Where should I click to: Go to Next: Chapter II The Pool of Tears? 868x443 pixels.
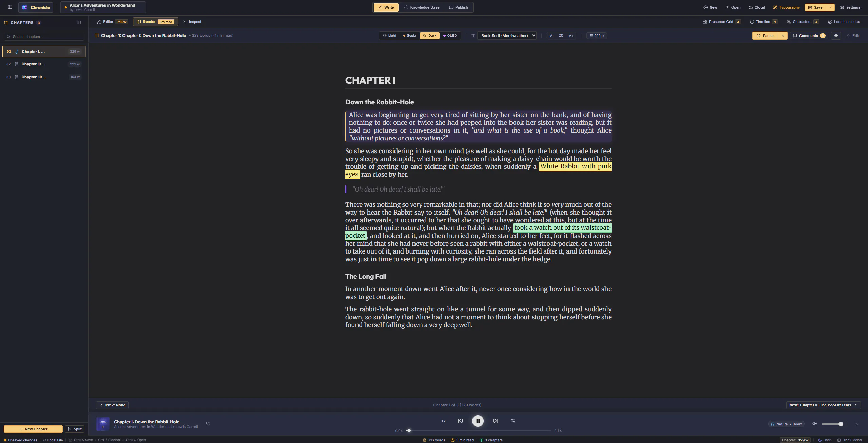pos(823,405)
